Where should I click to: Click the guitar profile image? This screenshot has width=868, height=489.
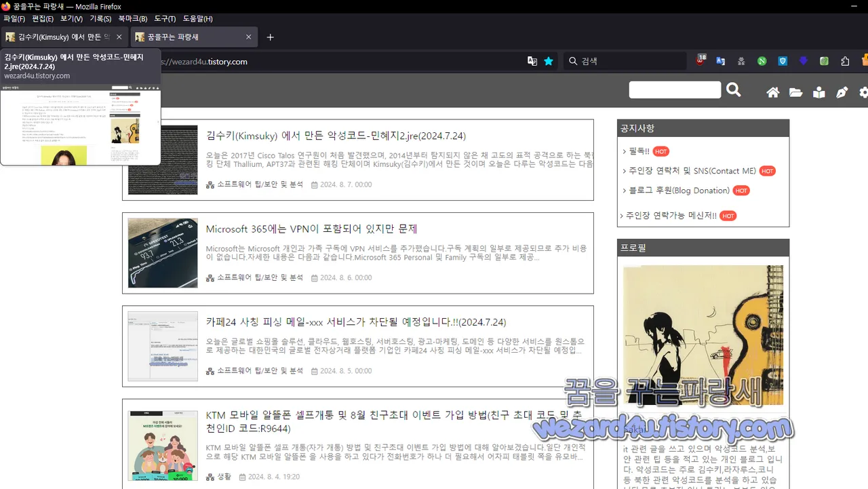703,335
